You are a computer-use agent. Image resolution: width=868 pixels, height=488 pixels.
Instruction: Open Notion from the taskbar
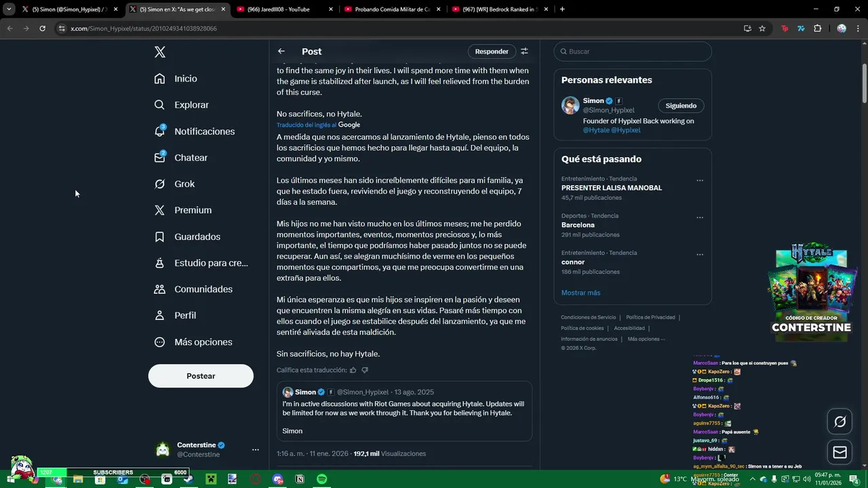pos(300,479)
